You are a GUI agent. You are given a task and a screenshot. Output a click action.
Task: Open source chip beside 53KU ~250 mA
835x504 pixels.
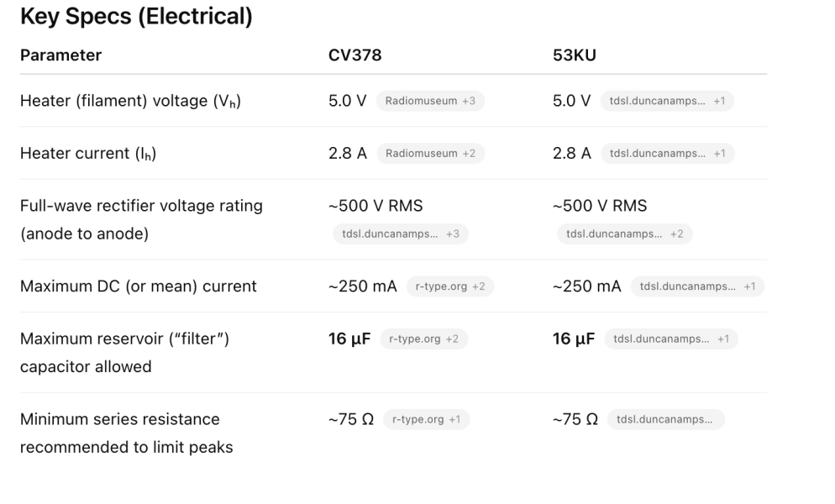point(696,286)
